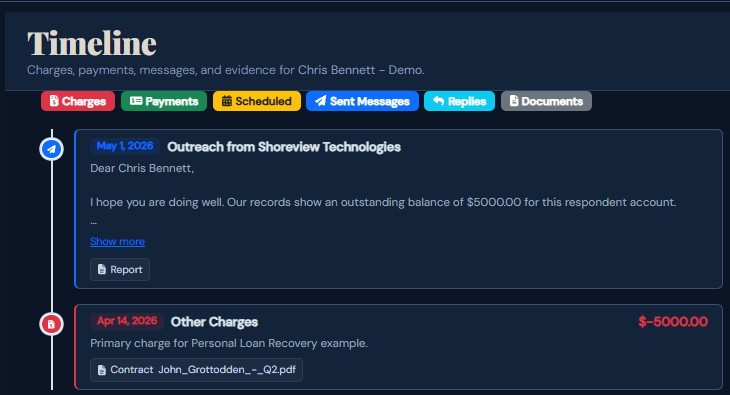Click the Primary charge description text
This screenshot has width=730, height=395.
click(229, 343)
